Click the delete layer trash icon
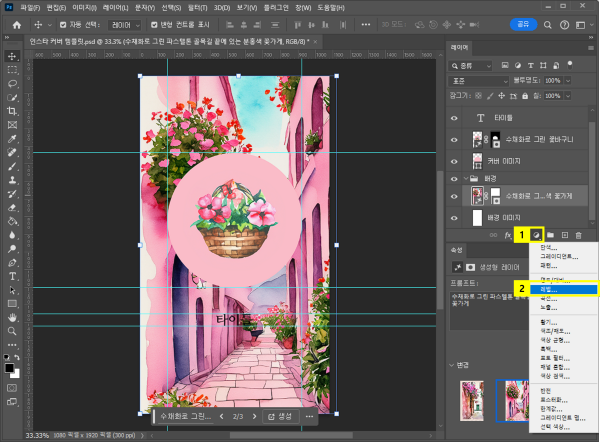The height and width of the screenshot is (442, 600). [x=578, y=234]
